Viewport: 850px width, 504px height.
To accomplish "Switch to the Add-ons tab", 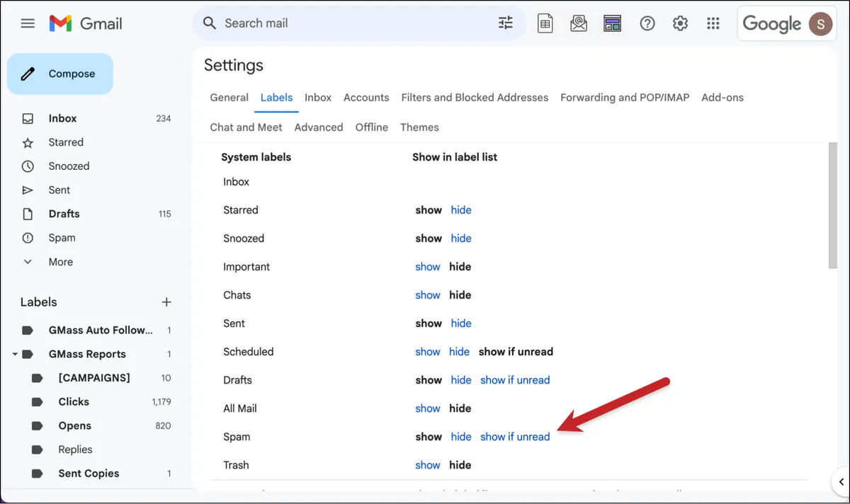I will coord(722,98).
